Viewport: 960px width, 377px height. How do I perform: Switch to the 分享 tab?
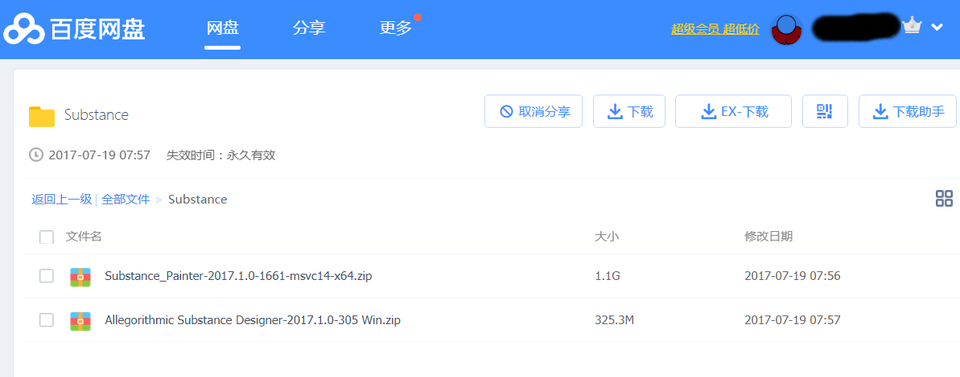point(309,28)
